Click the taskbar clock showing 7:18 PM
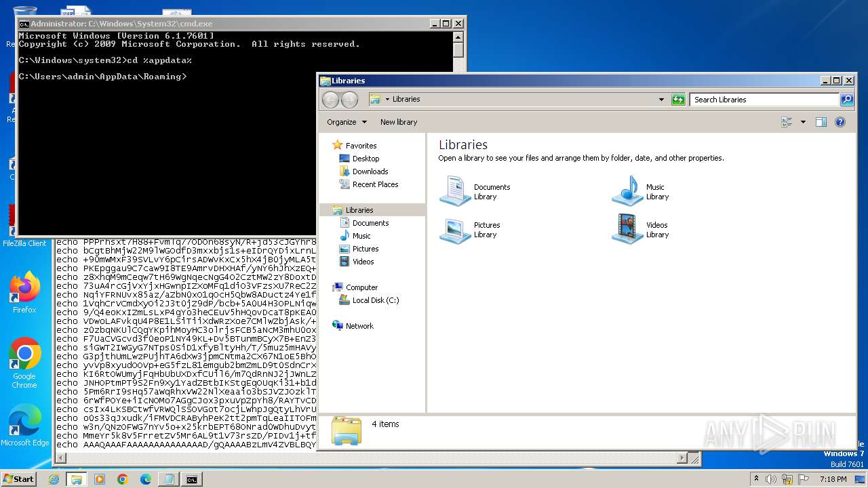 tap(833, 479)
